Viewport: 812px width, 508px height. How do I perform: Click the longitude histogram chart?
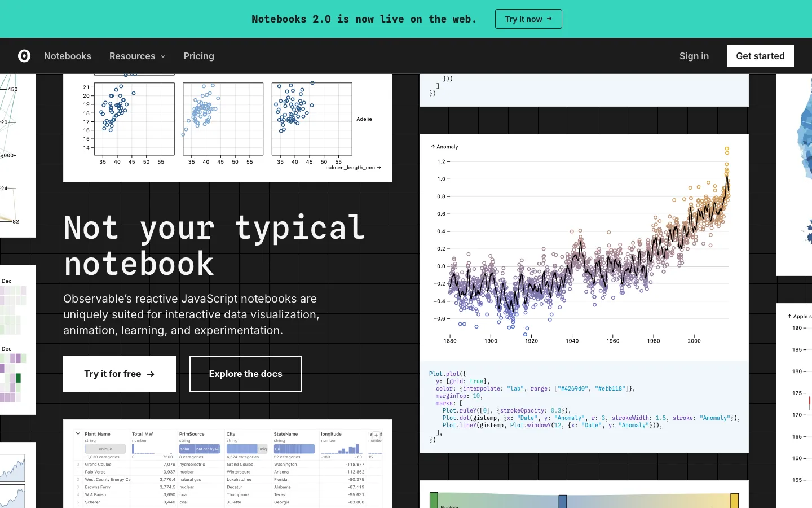pos(342,449)
